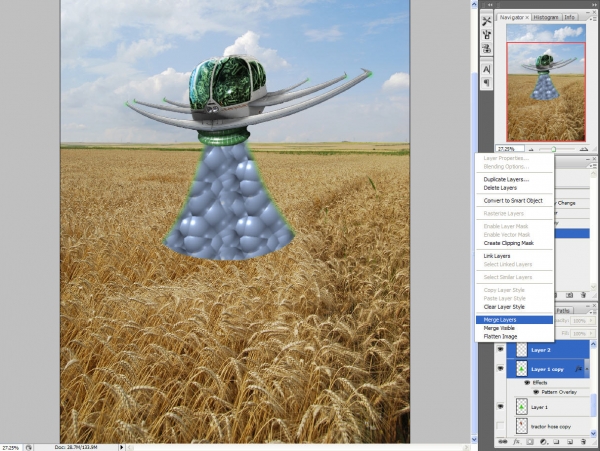Click the History panel new snapshot camera icon

(x=569, y=295)
